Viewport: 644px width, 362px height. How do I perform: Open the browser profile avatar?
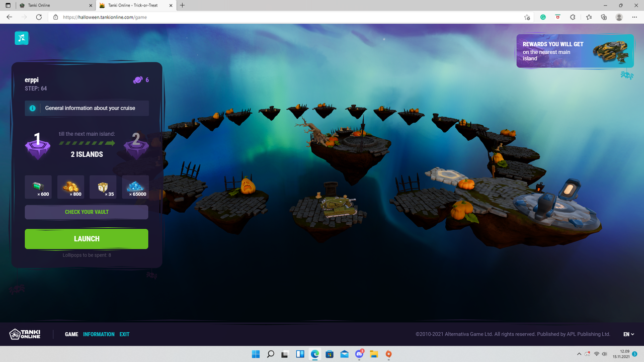619,17
